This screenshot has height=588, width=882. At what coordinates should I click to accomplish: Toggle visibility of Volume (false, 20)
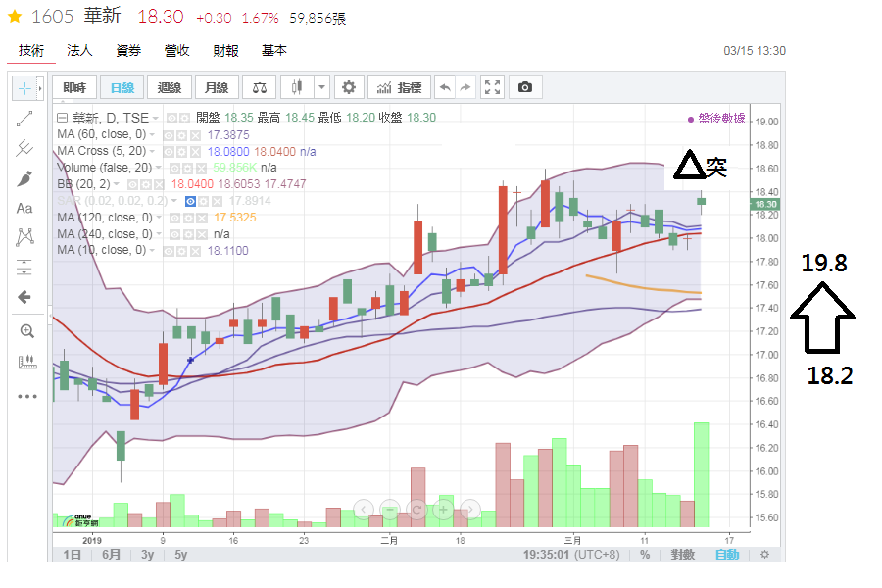coord(175,169)
